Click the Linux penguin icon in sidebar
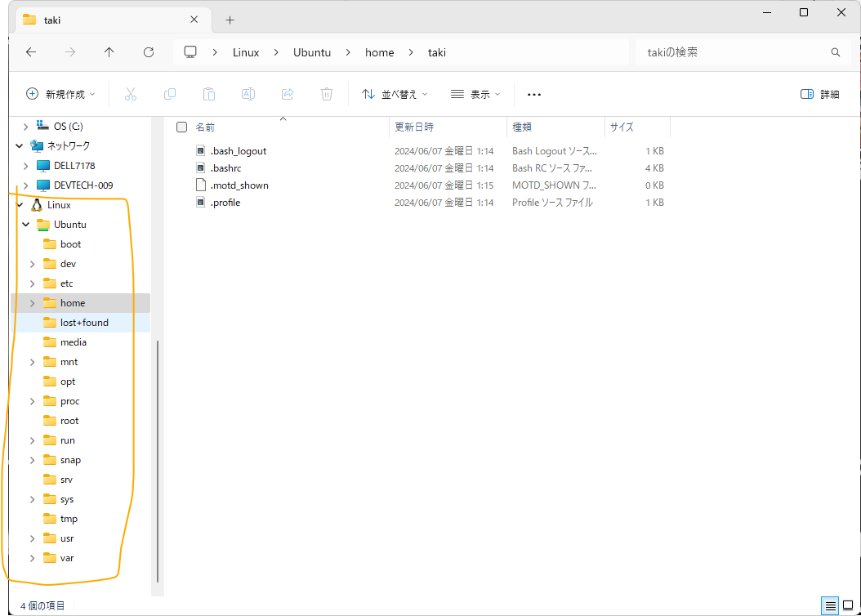This screenshot has height=616, width=861. coord(37,205)
